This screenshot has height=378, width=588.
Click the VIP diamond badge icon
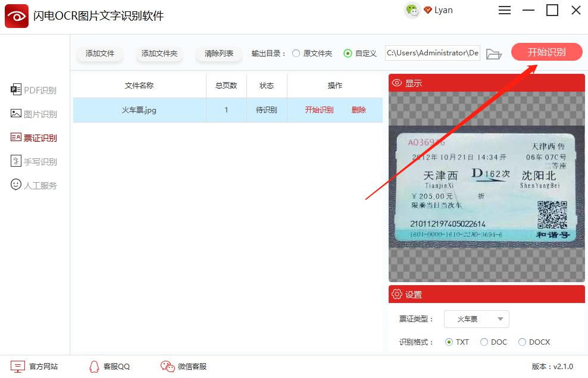[x=427, y=10]
